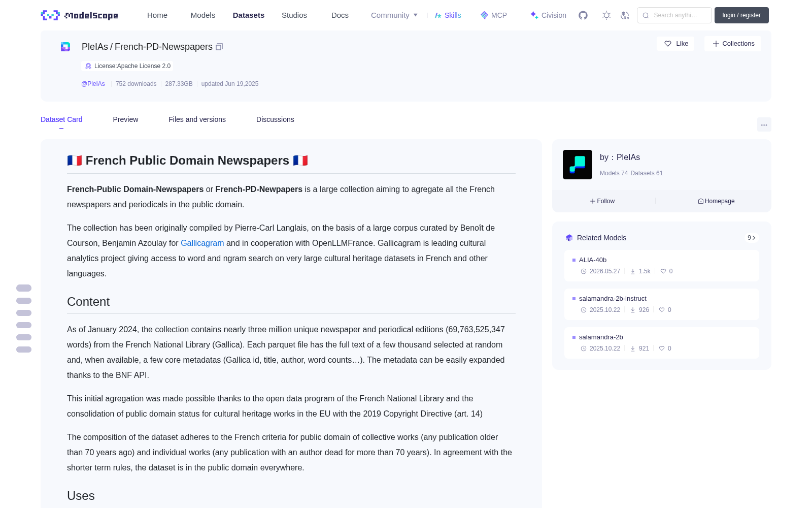812x508 pixels.
Task: Click the 'by：PleIAs' organization name
Action: [620, 157]
